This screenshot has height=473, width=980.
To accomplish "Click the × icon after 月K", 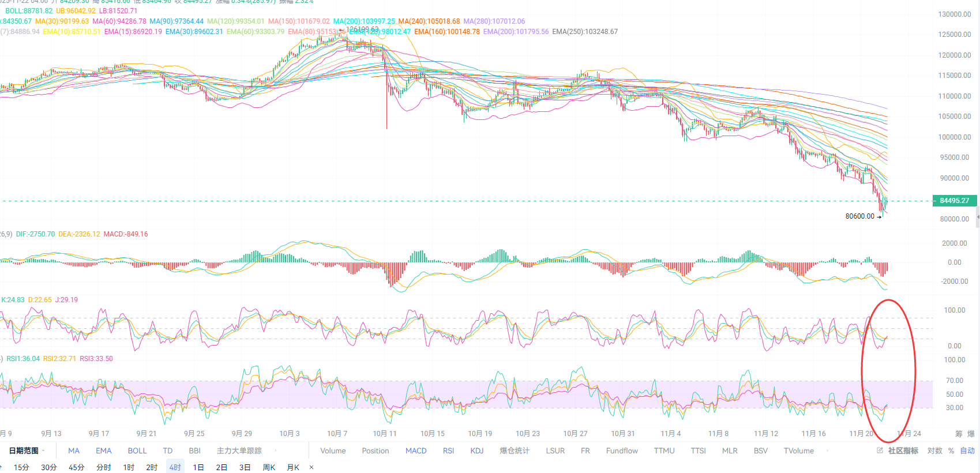I will pos(311,467).
